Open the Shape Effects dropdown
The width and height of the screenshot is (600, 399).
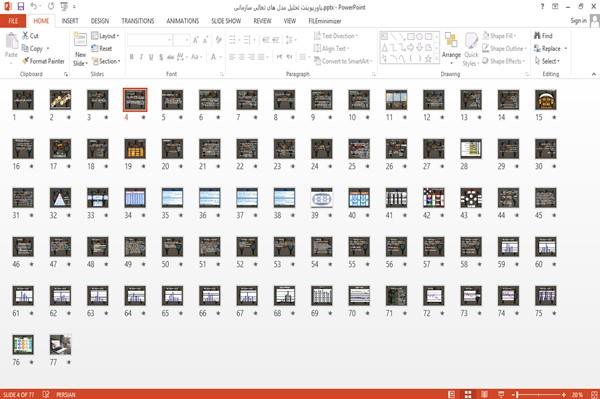click(x=504, y=61)
